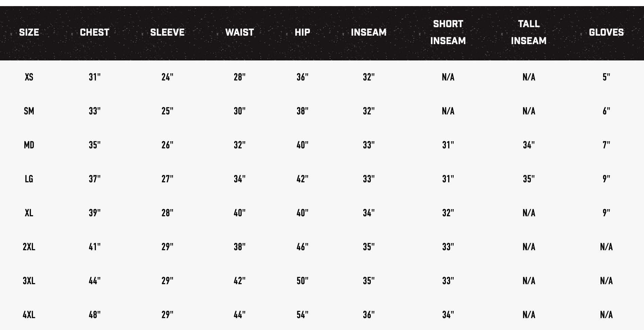Click the 2XL size row label

29,247
